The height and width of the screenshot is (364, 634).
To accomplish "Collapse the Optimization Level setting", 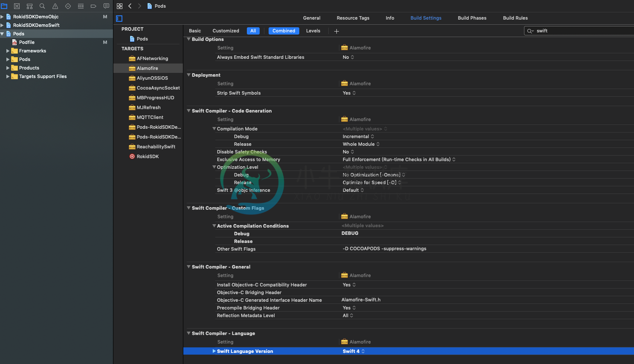I will point(214,167).
